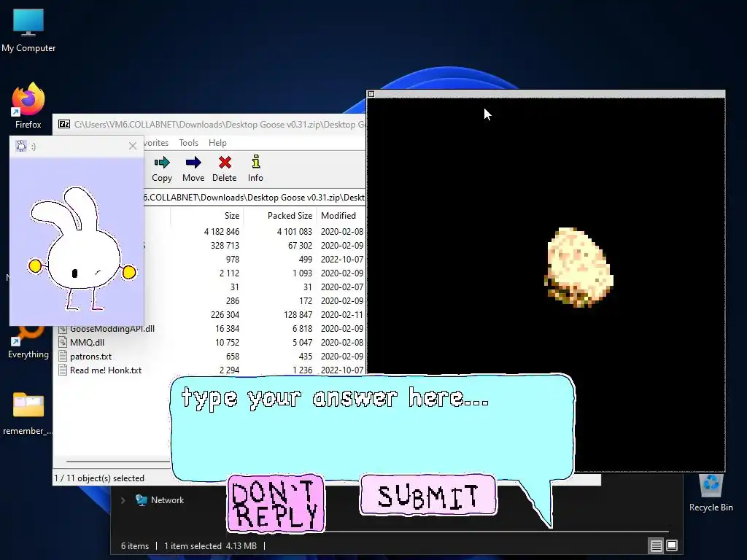This screenshot has width=747, height=560.
Task: Click the 7-Zip address path field
Action: click(x=255, y=198)
